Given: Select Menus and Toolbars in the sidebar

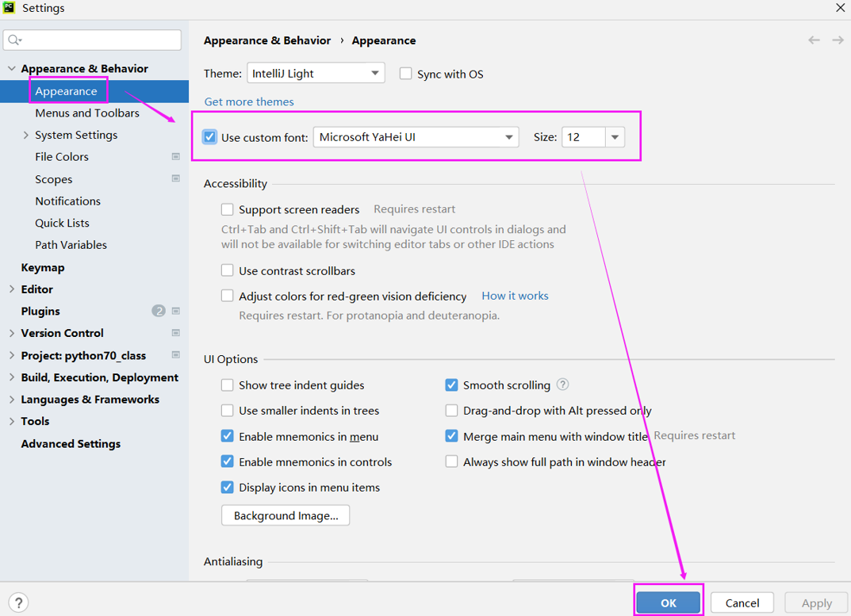Looking at the screenshot, I should (87, 113).
